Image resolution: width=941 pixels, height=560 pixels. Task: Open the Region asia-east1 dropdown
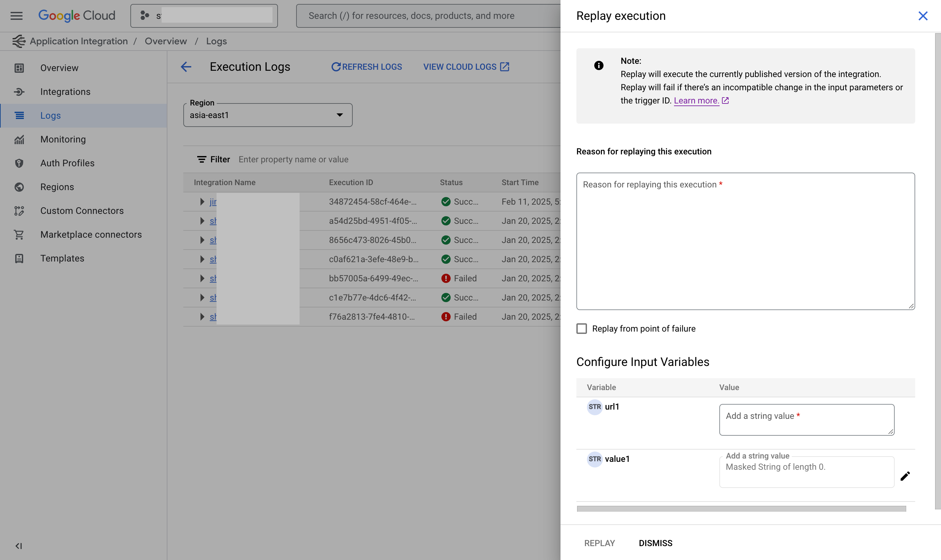268,115
